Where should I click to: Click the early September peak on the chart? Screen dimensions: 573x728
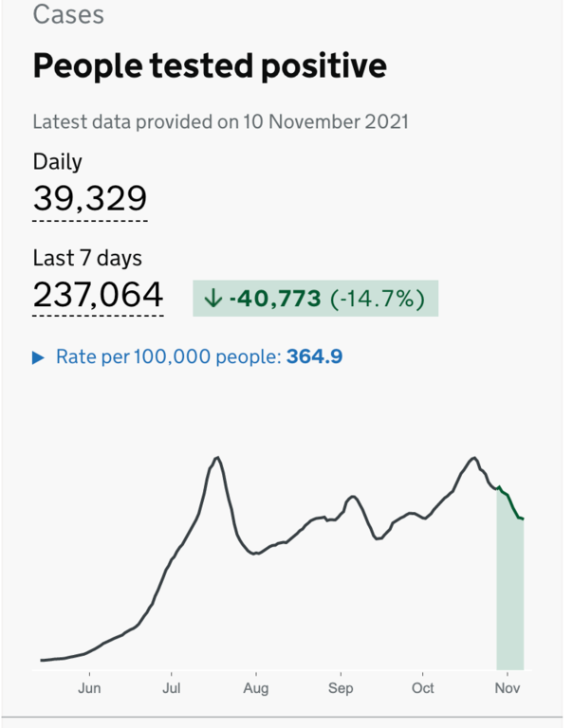click(353, 496)
